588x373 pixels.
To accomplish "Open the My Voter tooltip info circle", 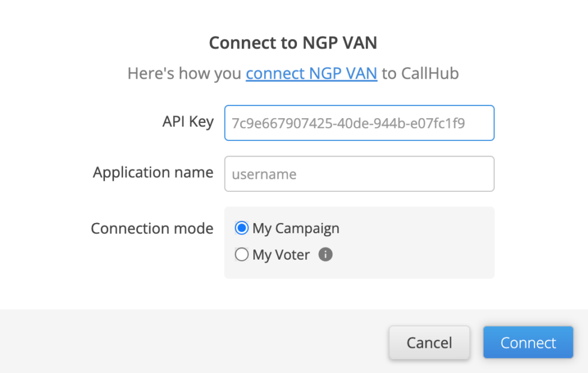I will (325, 254).
